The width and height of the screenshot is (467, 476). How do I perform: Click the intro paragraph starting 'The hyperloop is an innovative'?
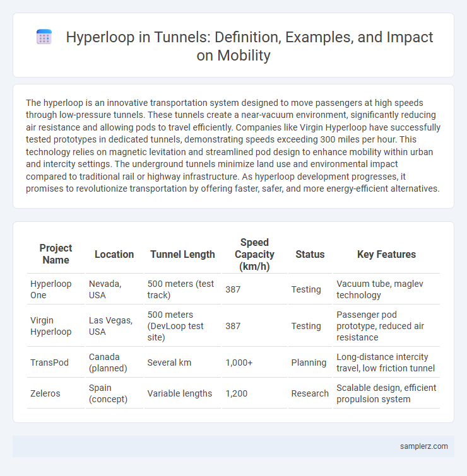[233, 146]
